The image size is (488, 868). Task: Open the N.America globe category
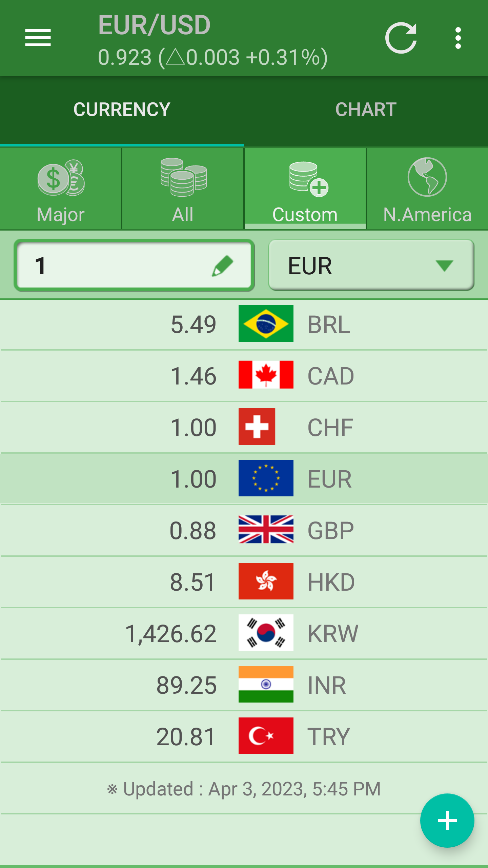pos(427,178)
